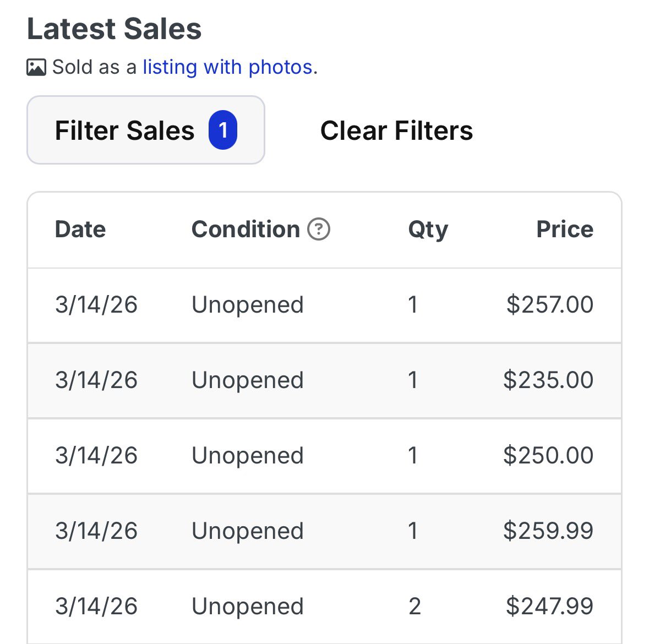Click "Unopened" in the $250.00 sale row

click(x=248, y=456)
